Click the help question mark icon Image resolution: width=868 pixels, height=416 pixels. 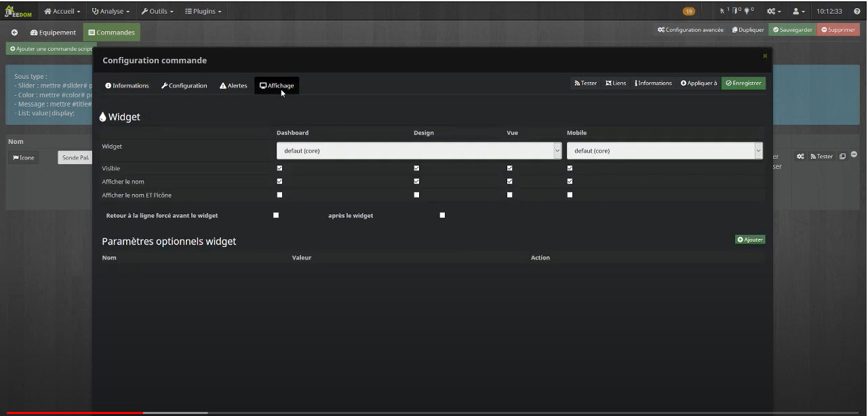(x=857, y=12)
